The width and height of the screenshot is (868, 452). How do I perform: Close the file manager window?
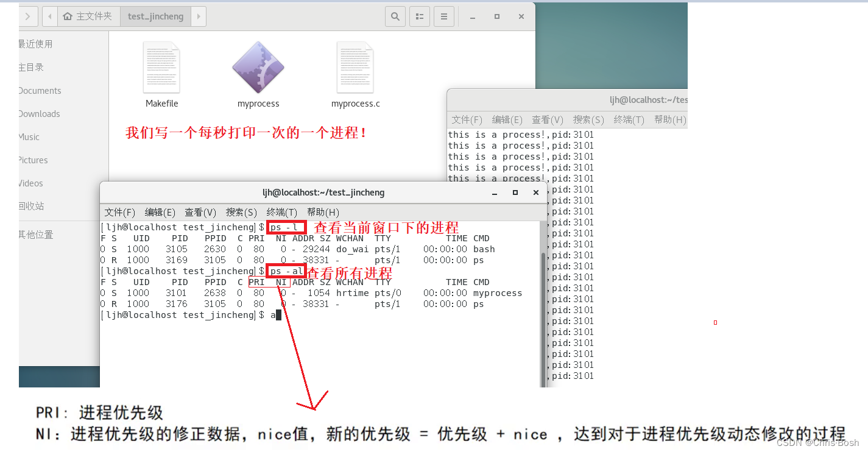coord(521,16)
